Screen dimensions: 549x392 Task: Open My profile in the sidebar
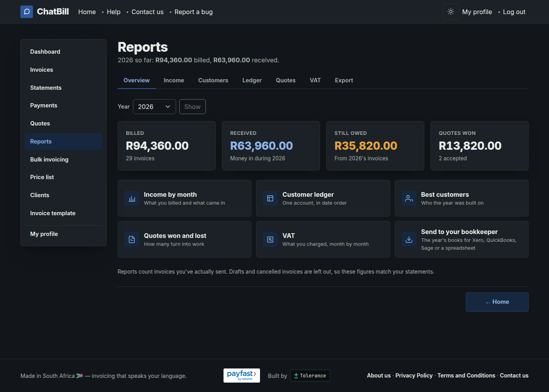[x=64, y=234]
